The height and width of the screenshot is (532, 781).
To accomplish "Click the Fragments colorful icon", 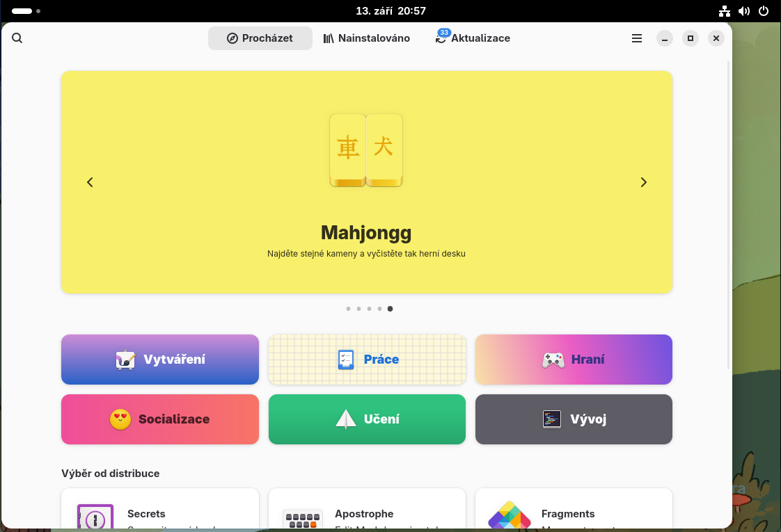I will 510,515.
